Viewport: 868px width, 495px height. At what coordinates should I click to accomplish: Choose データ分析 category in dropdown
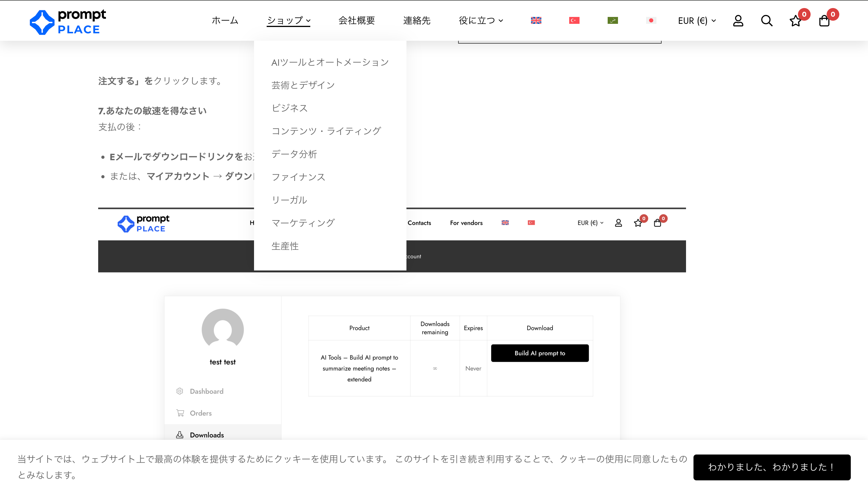[294, 154]
